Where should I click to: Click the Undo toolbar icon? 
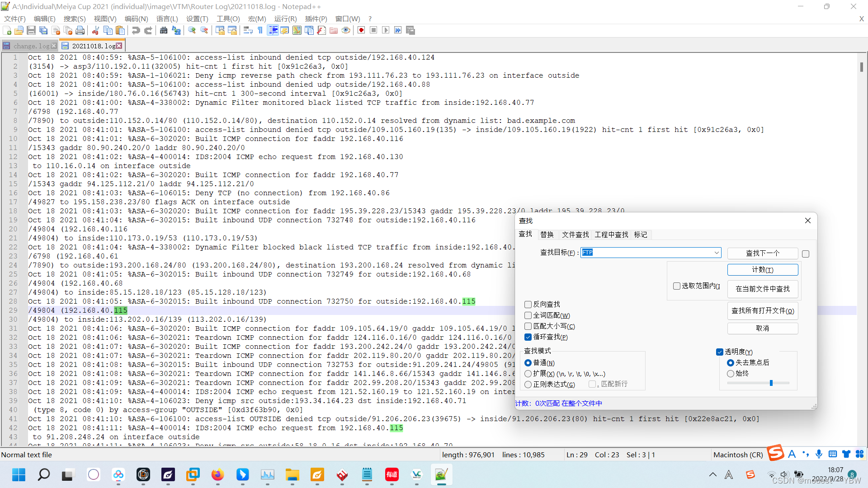[136, 30]
